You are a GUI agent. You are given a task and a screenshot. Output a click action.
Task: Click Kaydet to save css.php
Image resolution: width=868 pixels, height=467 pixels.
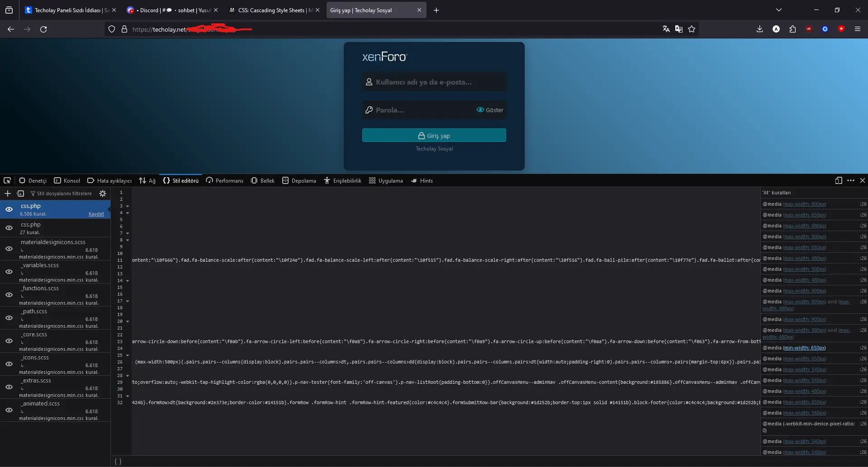point(96,214)
